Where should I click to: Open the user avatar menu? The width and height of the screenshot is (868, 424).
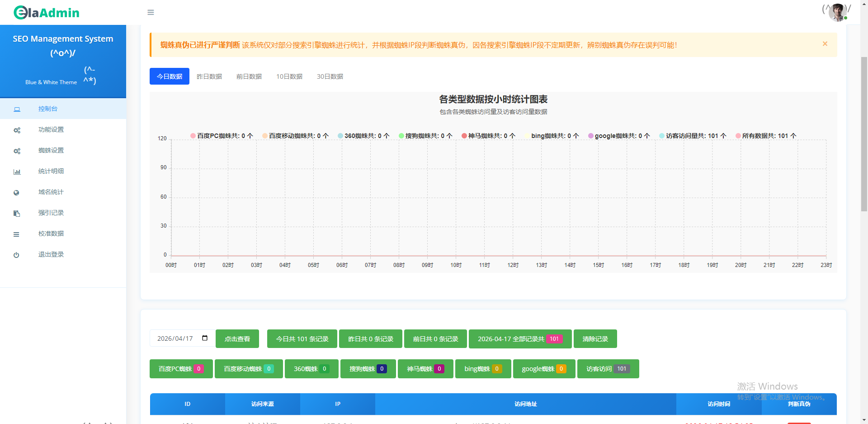[837, 13]
